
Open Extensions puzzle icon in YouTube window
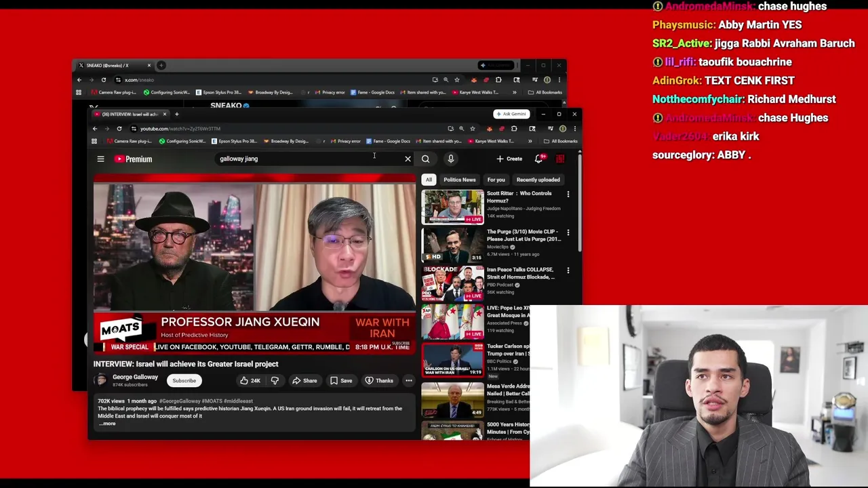514,128
